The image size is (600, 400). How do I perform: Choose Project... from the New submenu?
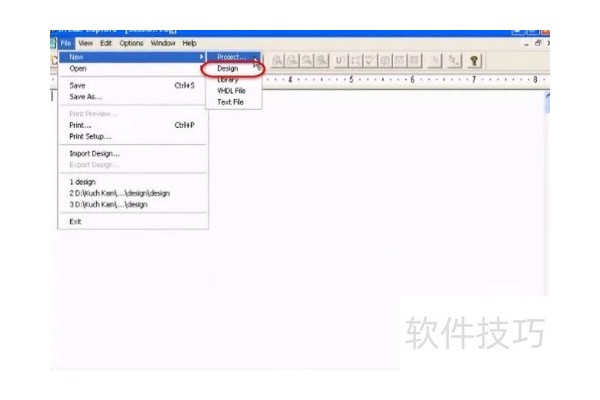tap(234, 57)
